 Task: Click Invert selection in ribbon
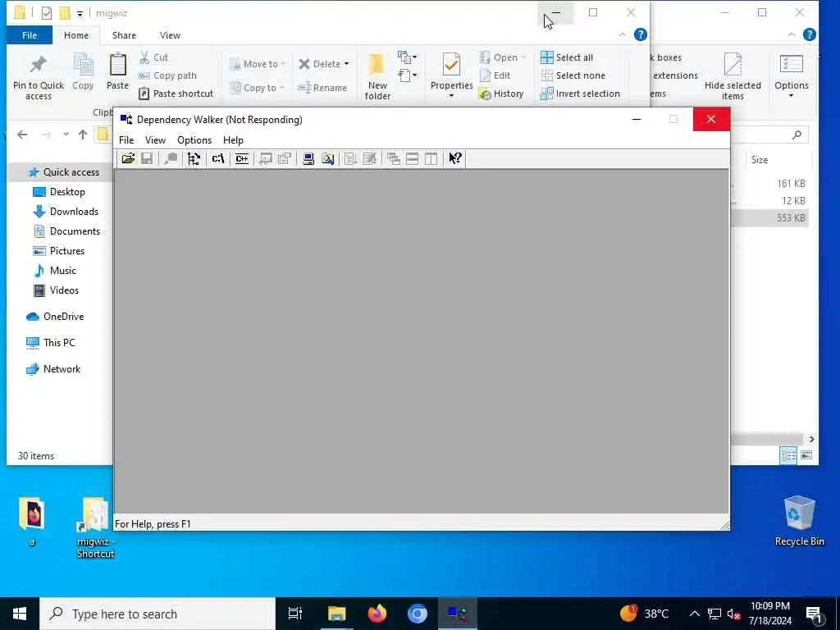pos(580,94)
